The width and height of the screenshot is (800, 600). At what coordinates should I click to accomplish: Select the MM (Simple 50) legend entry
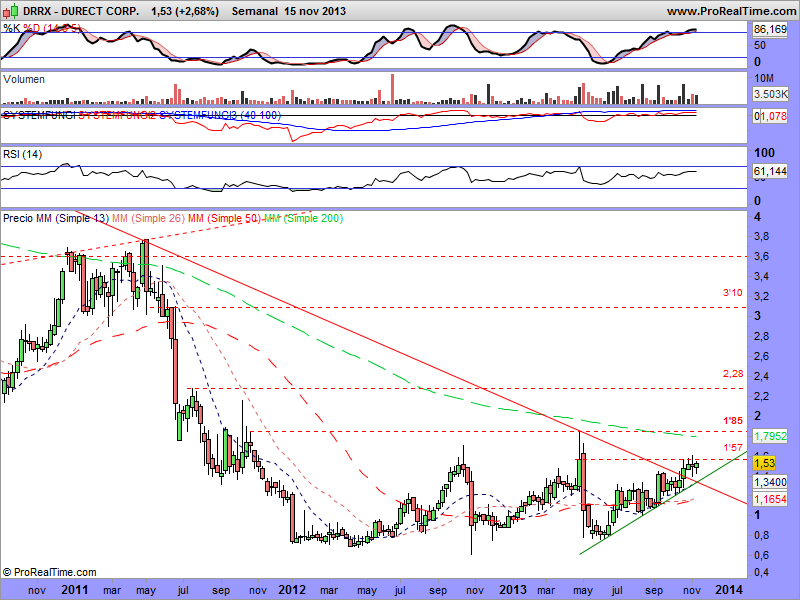[224, 218]
